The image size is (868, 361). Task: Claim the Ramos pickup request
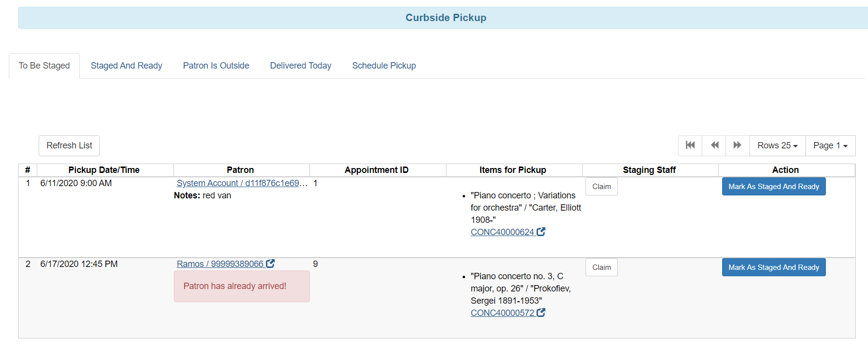[x=601, y=267]
